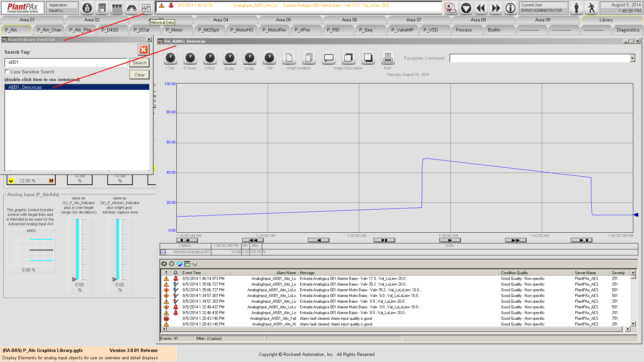Fast rewind the trend with double left arrow

(253, 240)
